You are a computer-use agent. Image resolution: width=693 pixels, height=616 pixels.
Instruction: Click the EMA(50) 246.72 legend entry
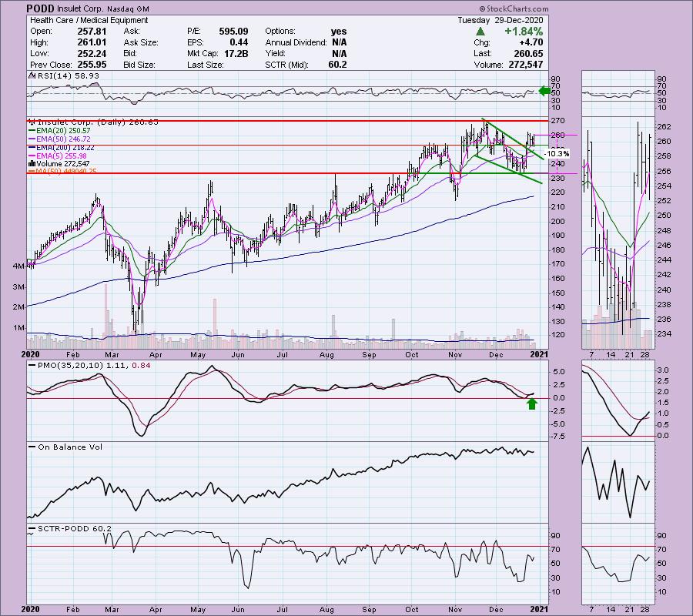(x=59, y=139)
